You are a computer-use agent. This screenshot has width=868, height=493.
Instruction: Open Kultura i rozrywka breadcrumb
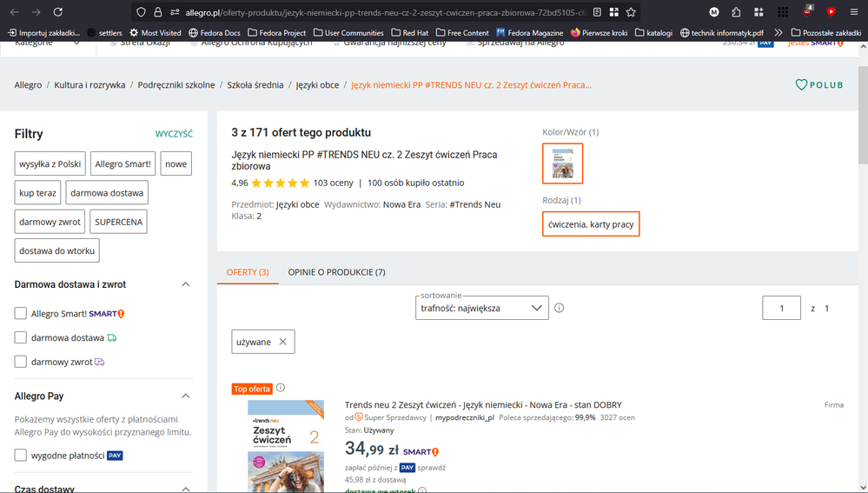[x=89, y=84]
